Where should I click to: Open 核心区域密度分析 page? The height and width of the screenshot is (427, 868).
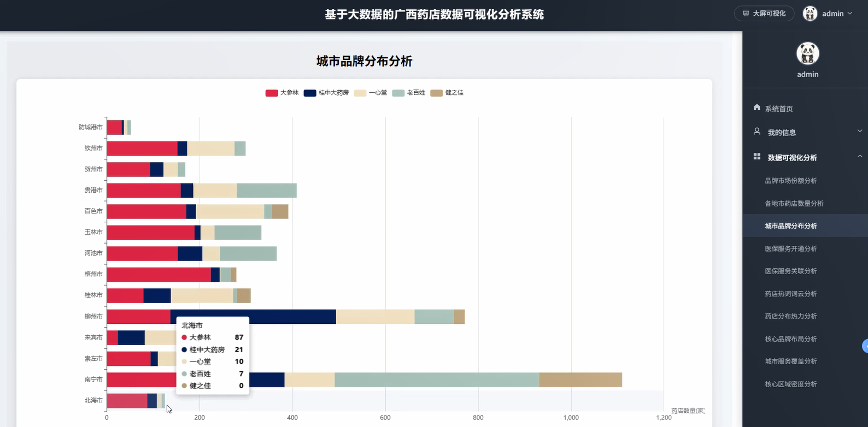(791, 384)
